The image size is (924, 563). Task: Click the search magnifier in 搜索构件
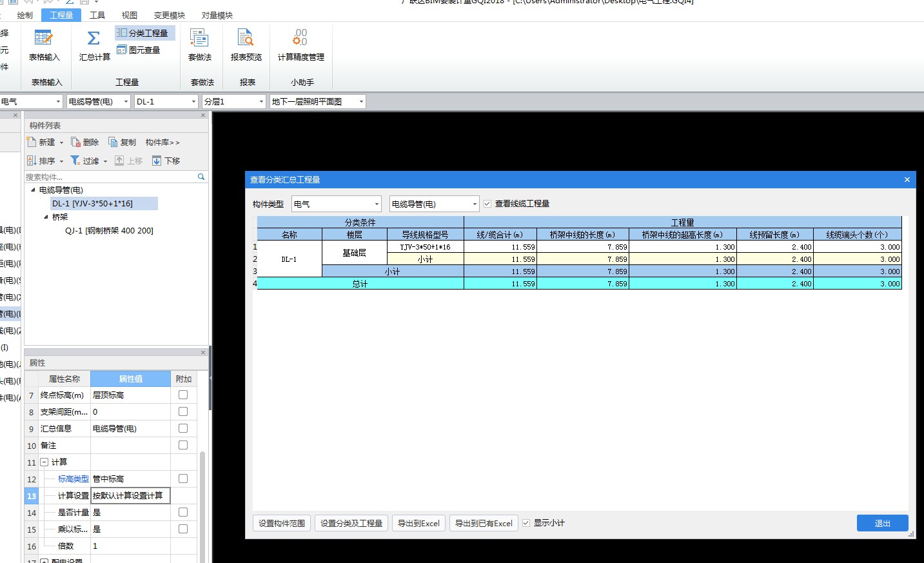(201, 177)
